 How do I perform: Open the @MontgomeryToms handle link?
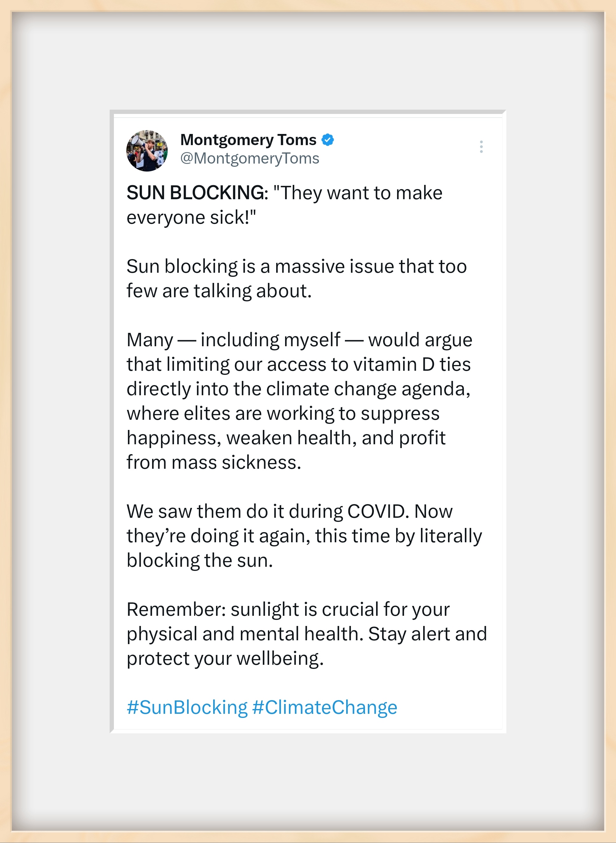[249, 158]
